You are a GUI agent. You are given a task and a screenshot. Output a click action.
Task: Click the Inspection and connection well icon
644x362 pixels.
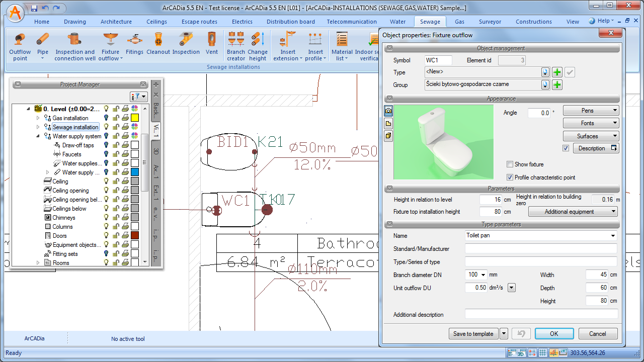point(75,46)
